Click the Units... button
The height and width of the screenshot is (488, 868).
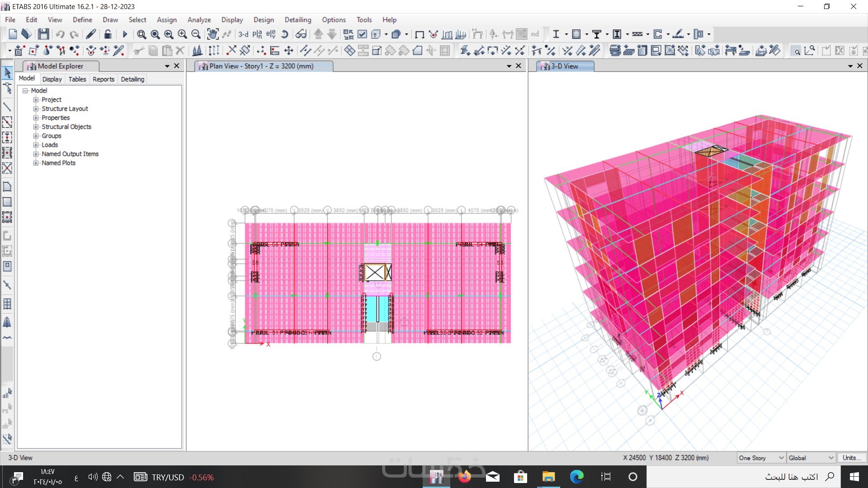(851, 458)
